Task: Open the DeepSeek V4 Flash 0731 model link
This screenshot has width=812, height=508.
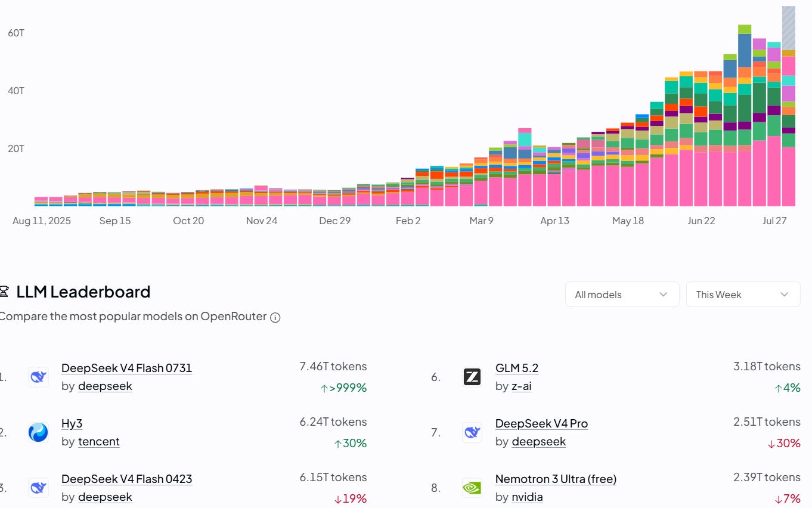Action: [x=126, y=368]
